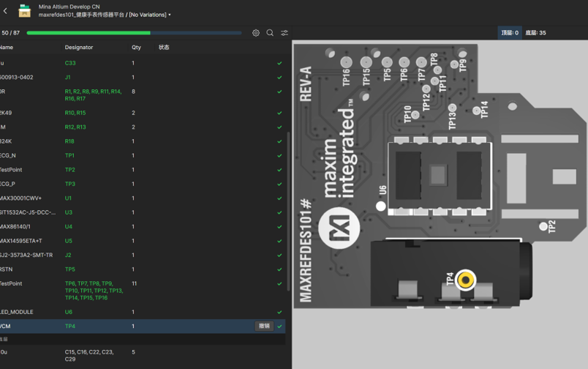
Task: Click the TP14 test pad on the board
Action: (x=476, y=111)
